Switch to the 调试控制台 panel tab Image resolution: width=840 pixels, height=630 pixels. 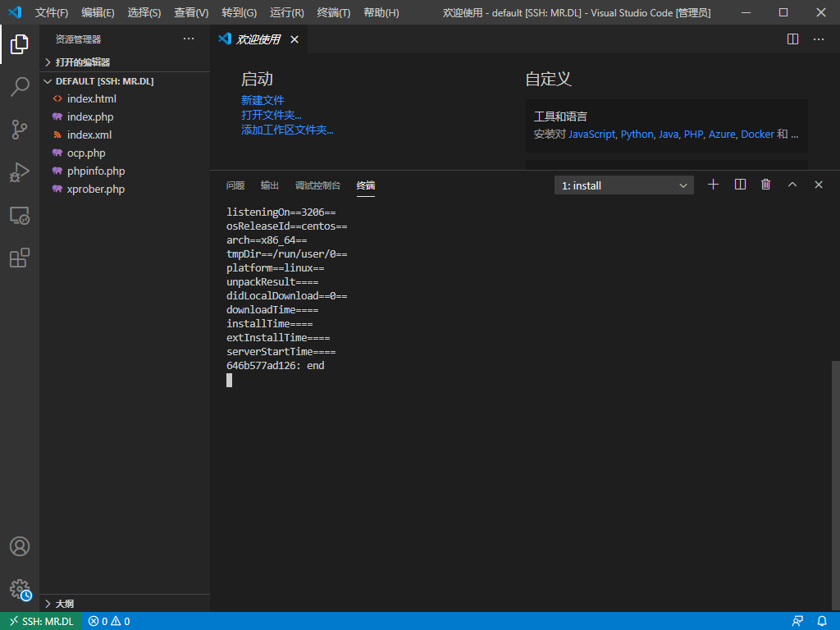pos(317,185)
